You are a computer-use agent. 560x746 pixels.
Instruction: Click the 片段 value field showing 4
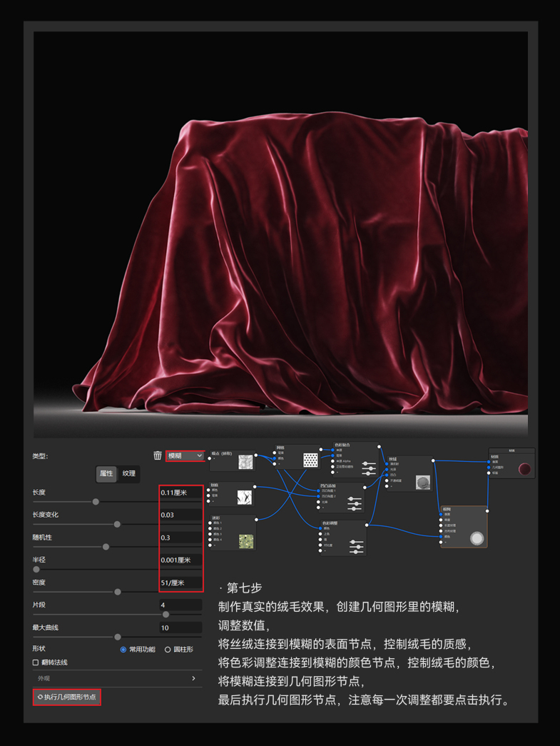(x=180, y=605)
